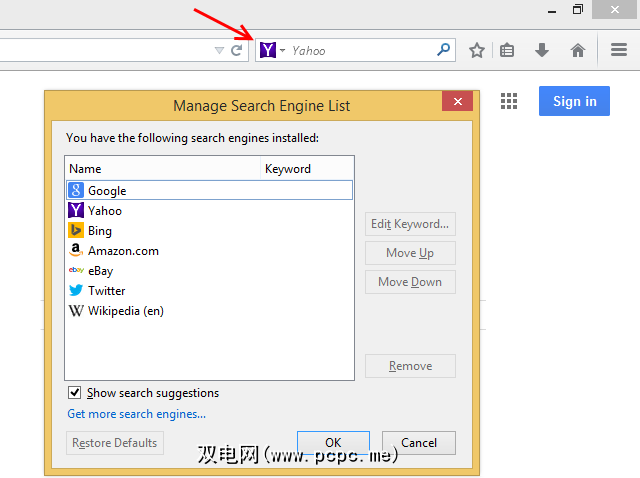
Task: Bookmark this page with the star icon
Action: (477, 50)
